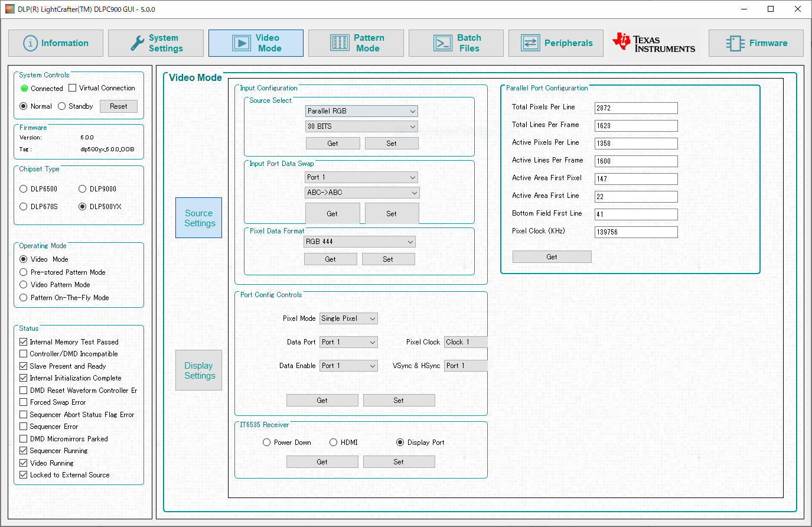Select Pre-stored Pattern Mode operating mode
Screen dimensions: 812x527
pyautogui.click(x=24, y=272)
